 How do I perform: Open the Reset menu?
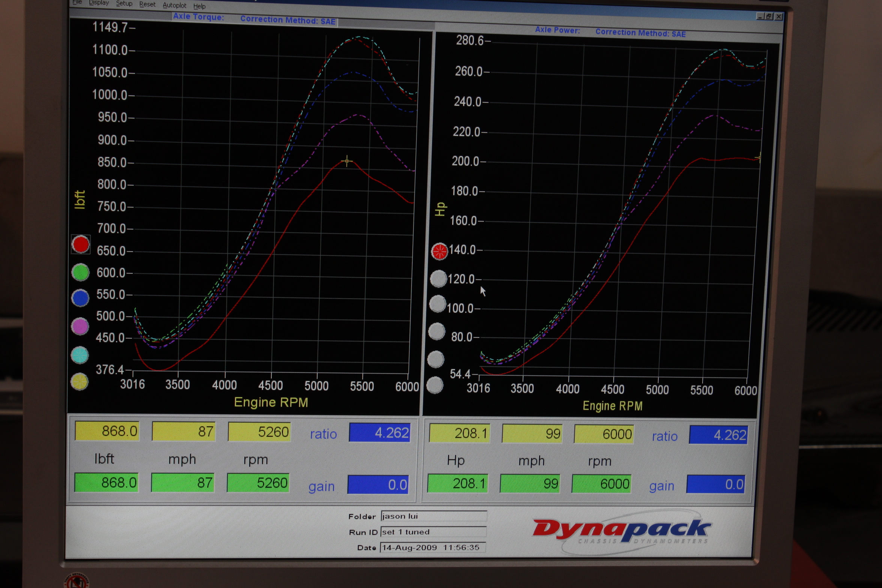tap(147, 4)
